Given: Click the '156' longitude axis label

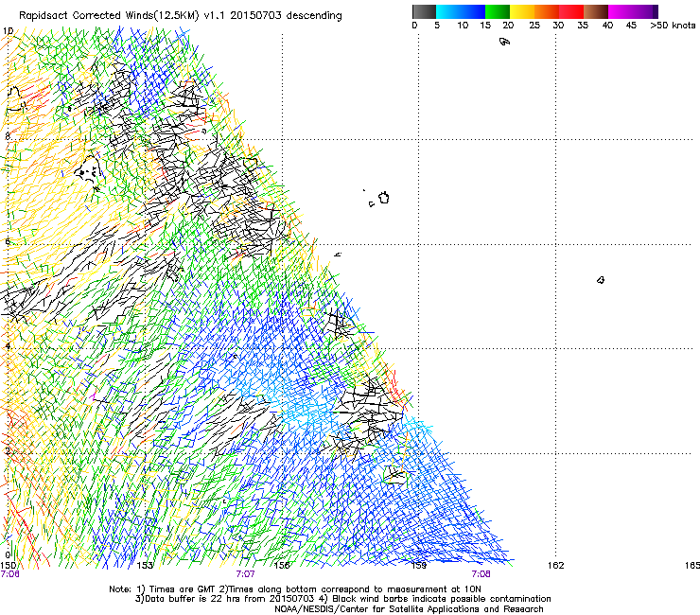Looking at the screenshot, I should (282, 566).
